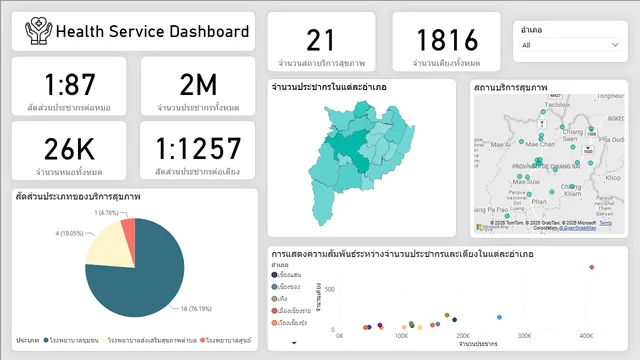Select the yellow scatter point past 100K
Screen dimensions: 640x360
(420, 327)
